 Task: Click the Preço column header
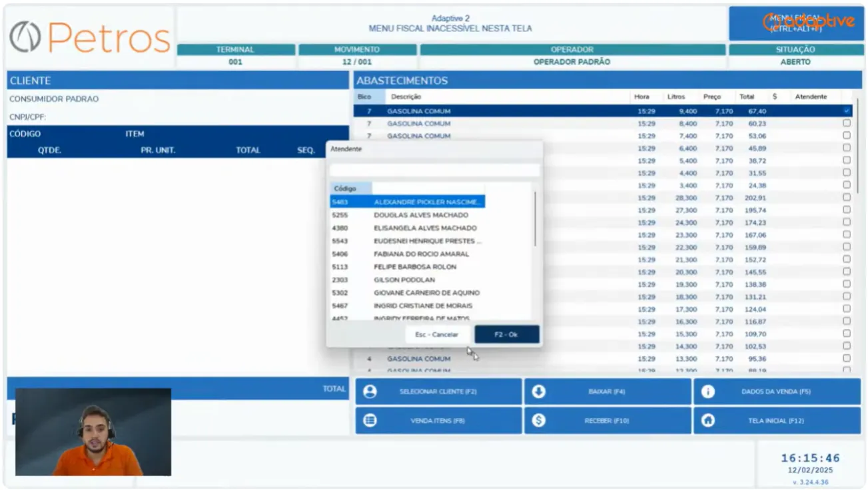[717, 97]
